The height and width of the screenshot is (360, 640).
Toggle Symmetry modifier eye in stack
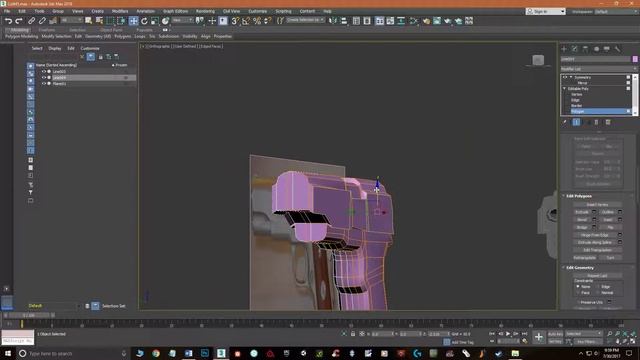click(x=565, y=77)
